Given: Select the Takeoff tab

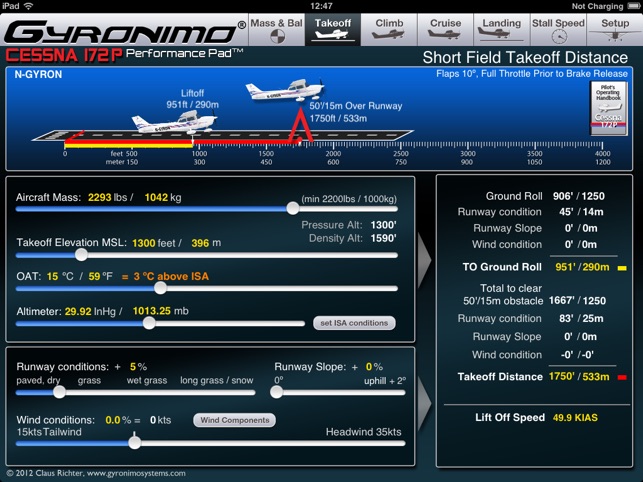Looking at the screenshot, I should [x=333, y=30].
